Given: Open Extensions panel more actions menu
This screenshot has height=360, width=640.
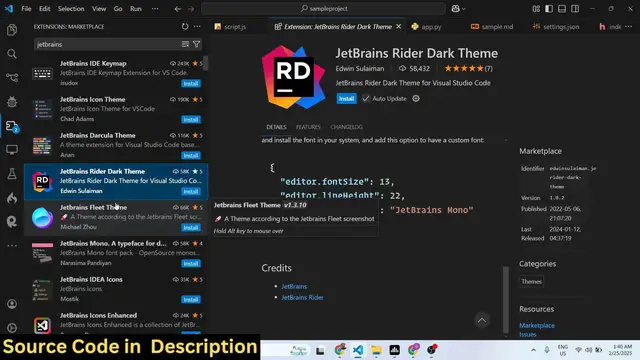Looking at the screenshot, I should 197,27.
